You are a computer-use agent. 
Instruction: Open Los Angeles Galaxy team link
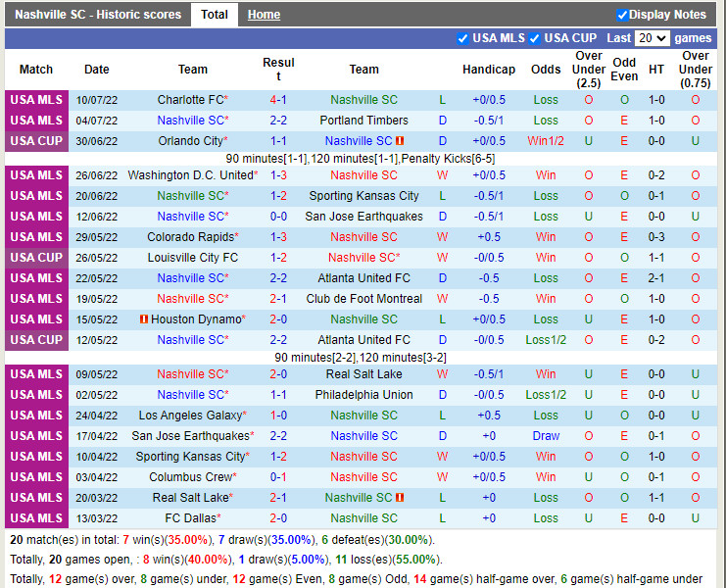click(x=190, y=416)
